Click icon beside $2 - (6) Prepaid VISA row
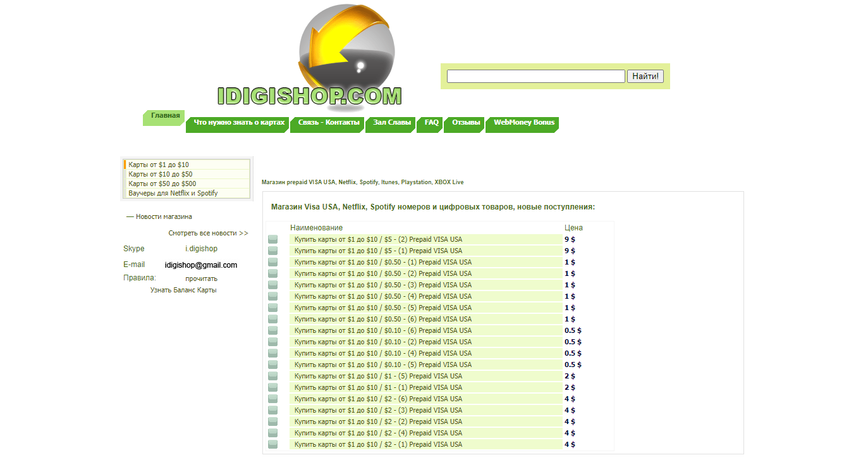 coord(273,399)
